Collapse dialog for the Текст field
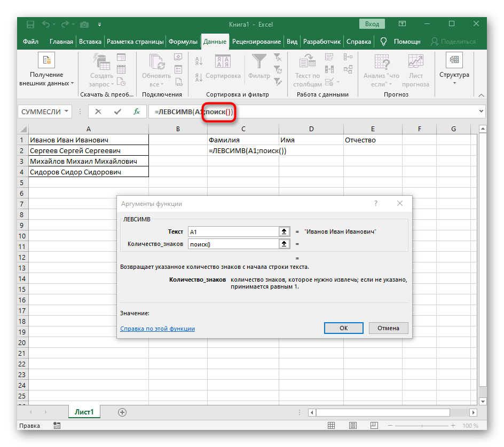 point(284,232)
